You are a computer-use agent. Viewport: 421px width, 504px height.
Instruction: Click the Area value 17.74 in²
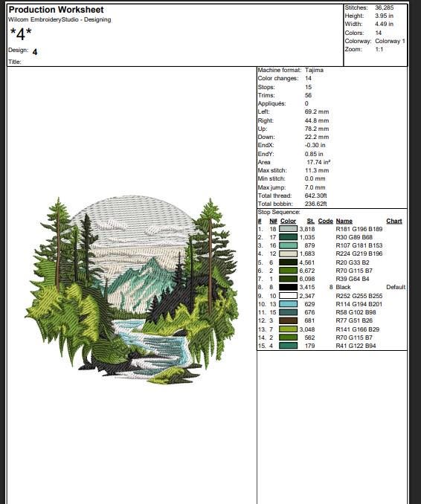coord(318,162)
